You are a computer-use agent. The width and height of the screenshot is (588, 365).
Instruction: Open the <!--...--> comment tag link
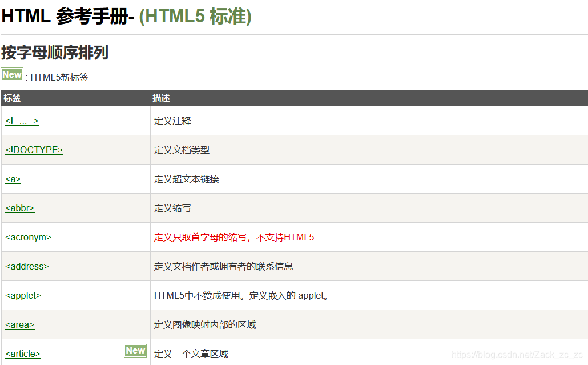22,121
